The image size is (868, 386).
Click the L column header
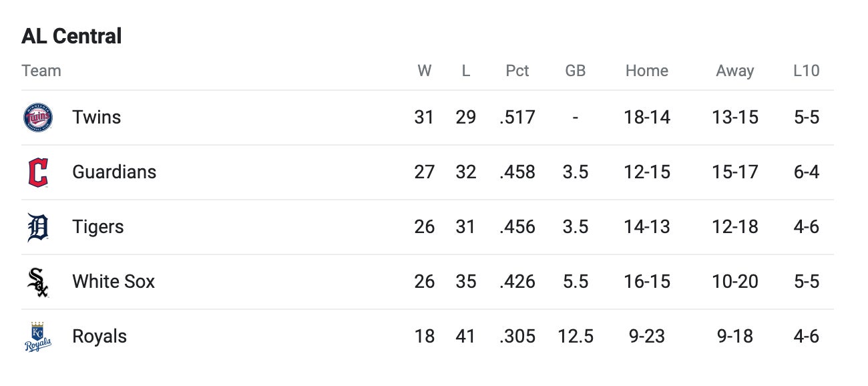465,71
